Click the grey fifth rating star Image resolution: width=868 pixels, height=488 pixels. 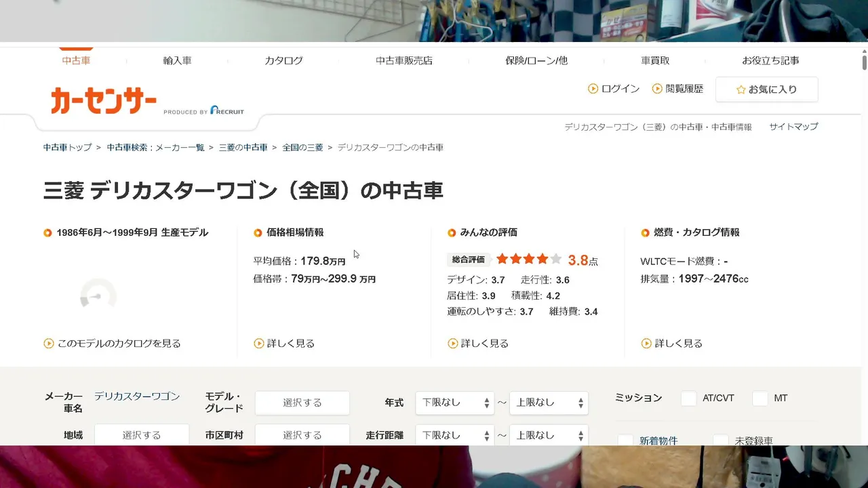pos(556,259)
